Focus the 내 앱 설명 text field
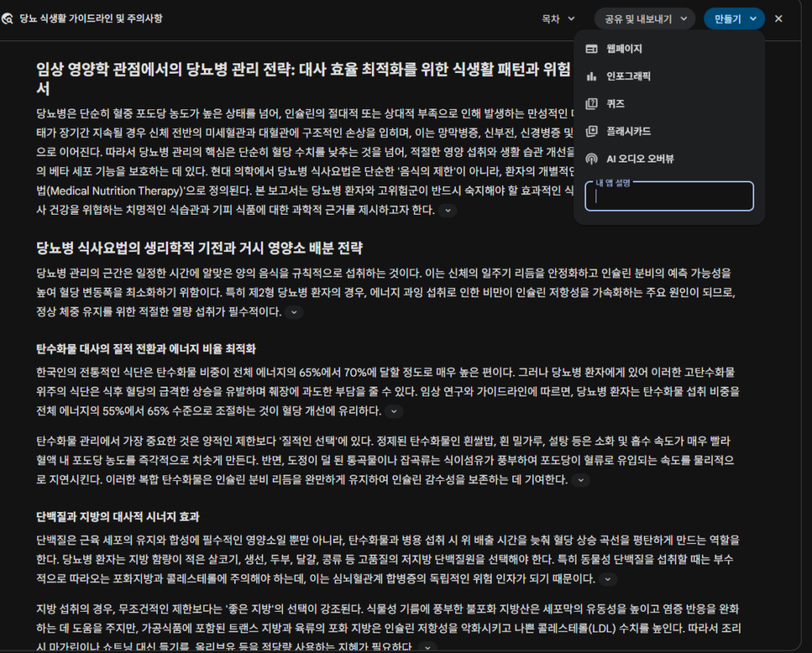The width and height of the screenshot is (812, 653). coord(668,198)
